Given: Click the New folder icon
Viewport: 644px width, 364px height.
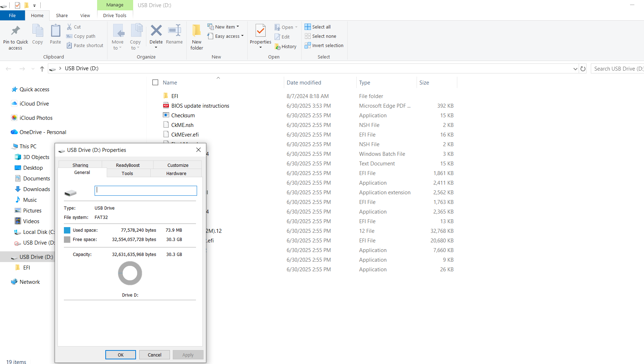Looking at the screenshot, I should click(197, 31).
